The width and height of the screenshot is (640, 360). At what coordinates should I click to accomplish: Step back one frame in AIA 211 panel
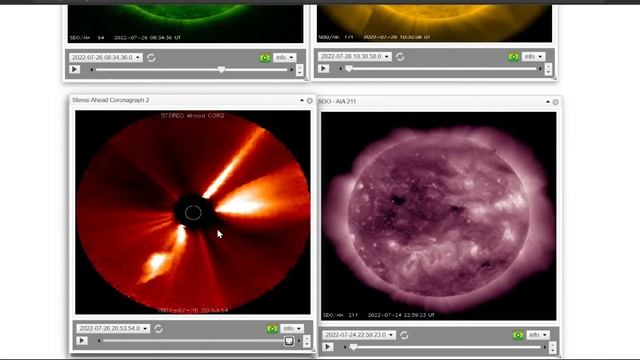[345, 347]
